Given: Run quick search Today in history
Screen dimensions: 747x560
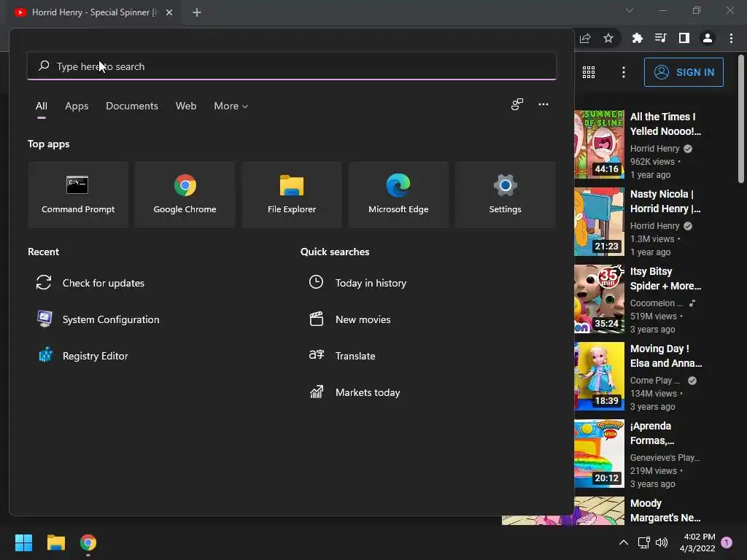Looking at the screenshot, I should pos(357,283).
